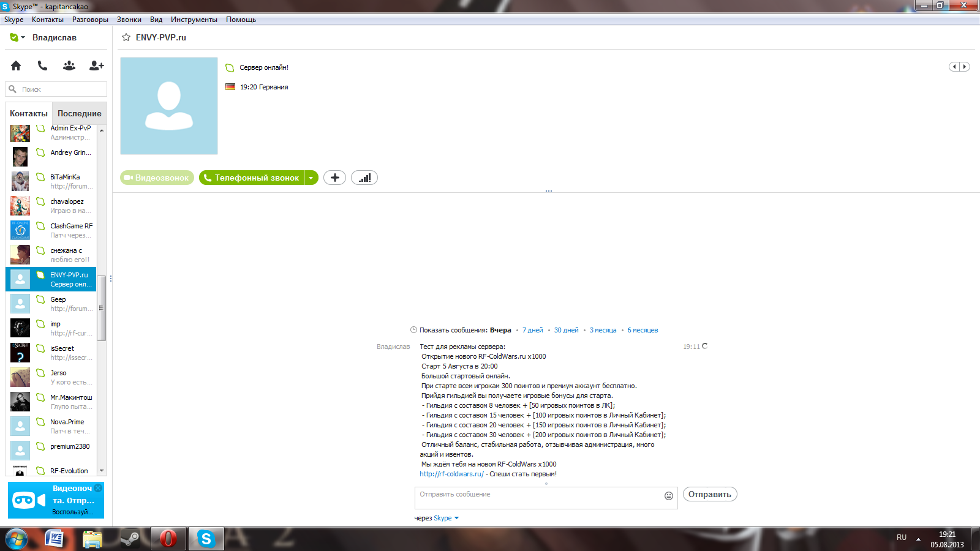
Task: Select contact Geep
Action: coord(51,304)
